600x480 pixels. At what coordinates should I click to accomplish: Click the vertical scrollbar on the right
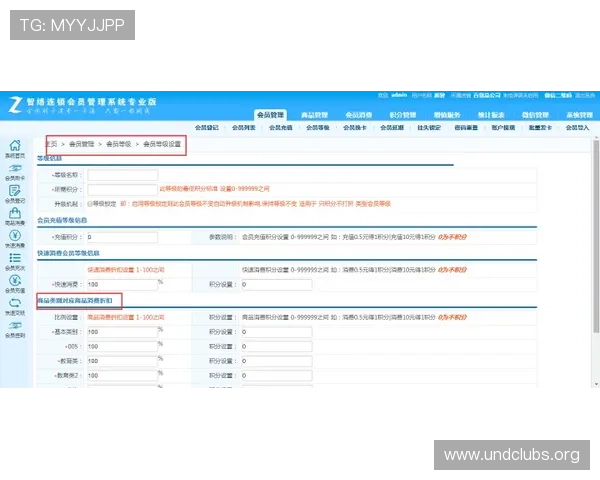pyautogui.click(x=596, y=236)
